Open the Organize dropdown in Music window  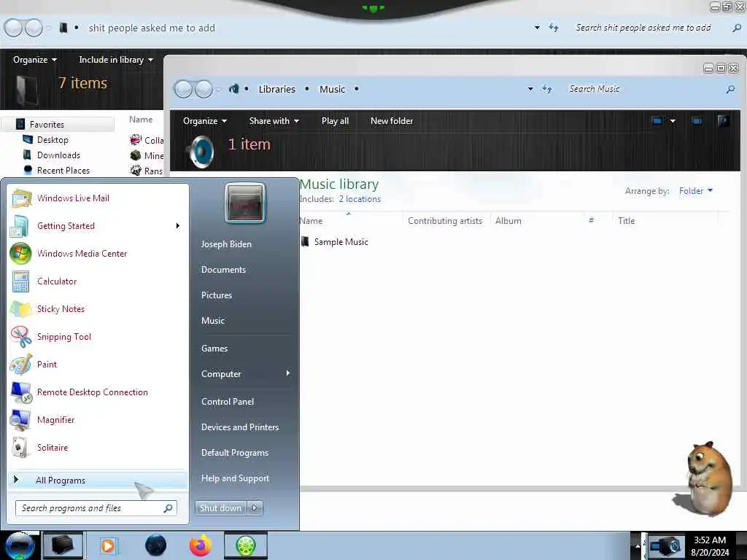point(205,121)
